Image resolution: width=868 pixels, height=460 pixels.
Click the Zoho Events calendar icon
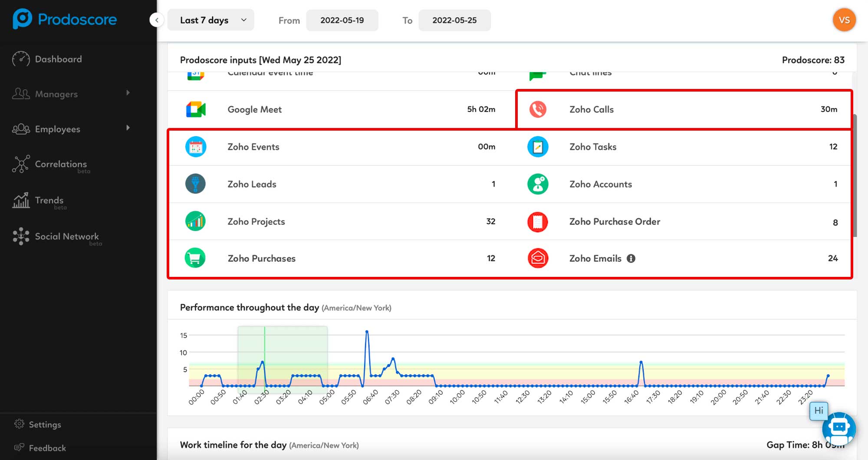[x=196, y=147]
